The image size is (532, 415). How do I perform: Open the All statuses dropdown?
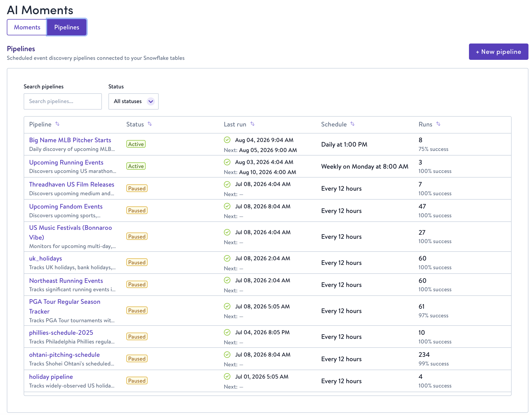133,101
